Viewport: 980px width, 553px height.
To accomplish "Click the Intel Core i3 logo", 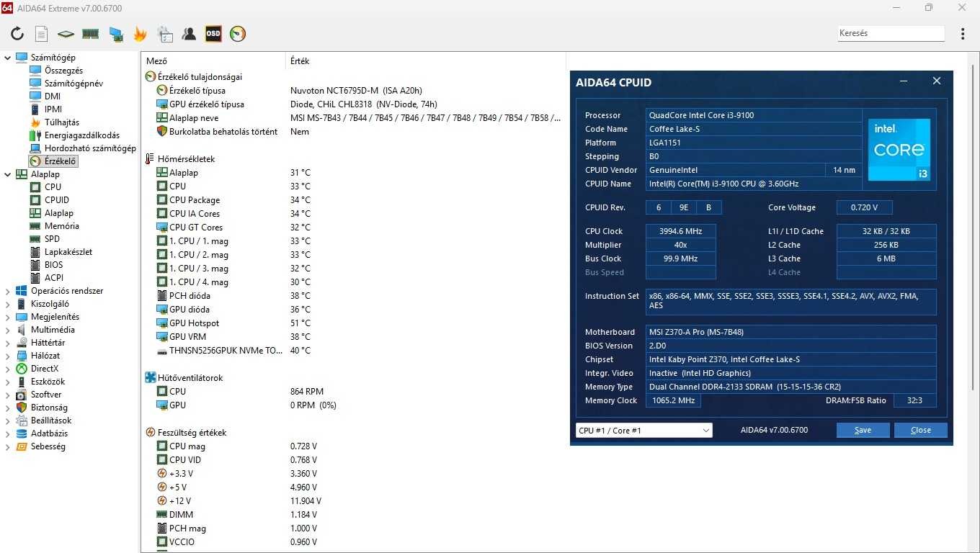I will pos(899,150).
